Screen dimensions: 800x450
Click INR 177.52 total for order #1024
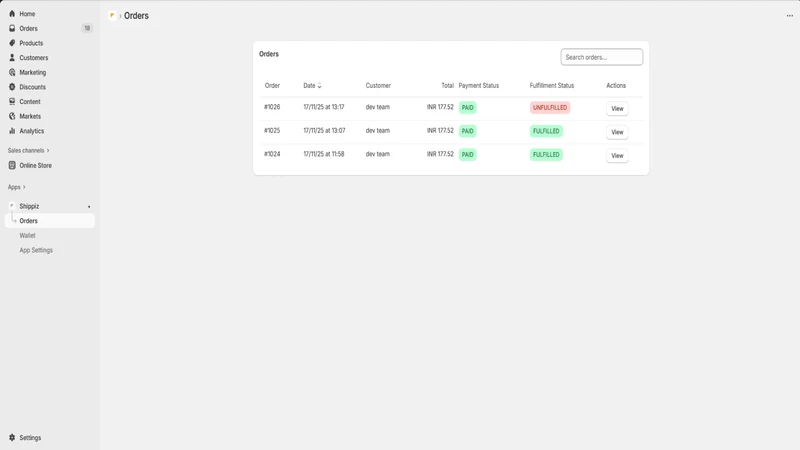(440, 154)
